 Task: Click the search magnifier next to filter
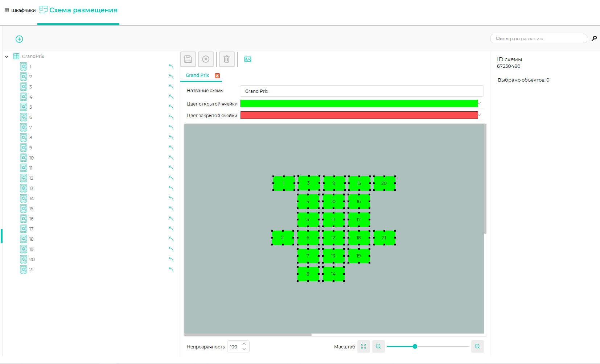point(594,38)
